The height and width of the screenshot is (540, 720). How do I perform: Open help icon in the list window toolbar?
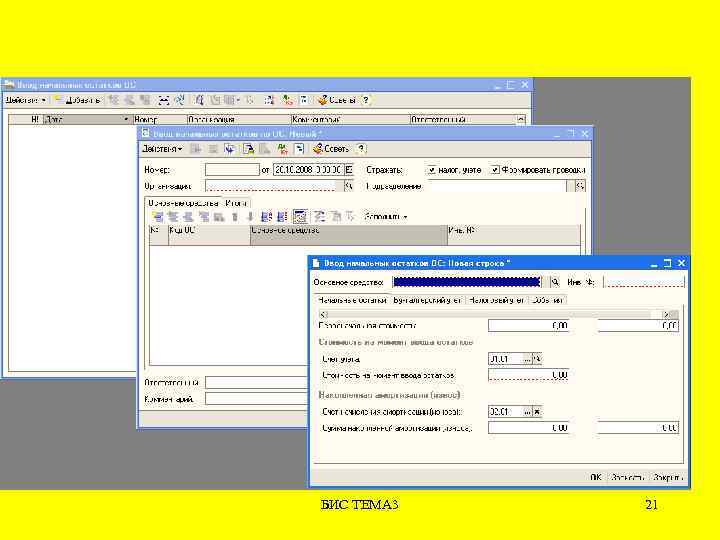366,100
